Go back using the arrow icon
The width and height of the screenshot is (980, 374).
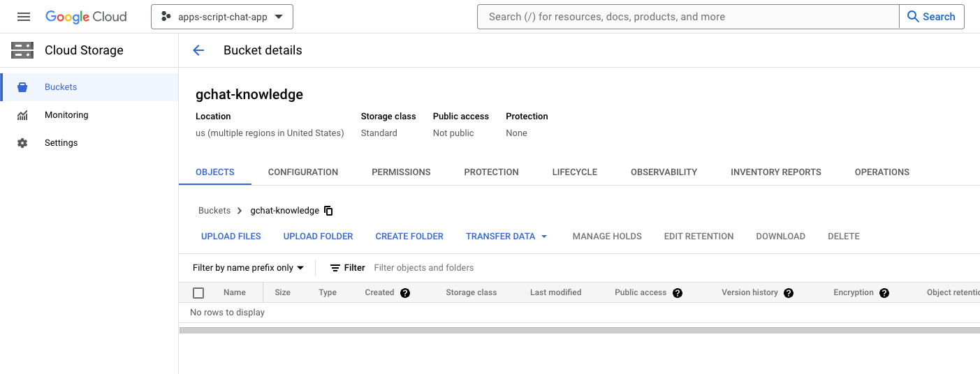coord(198,50)
